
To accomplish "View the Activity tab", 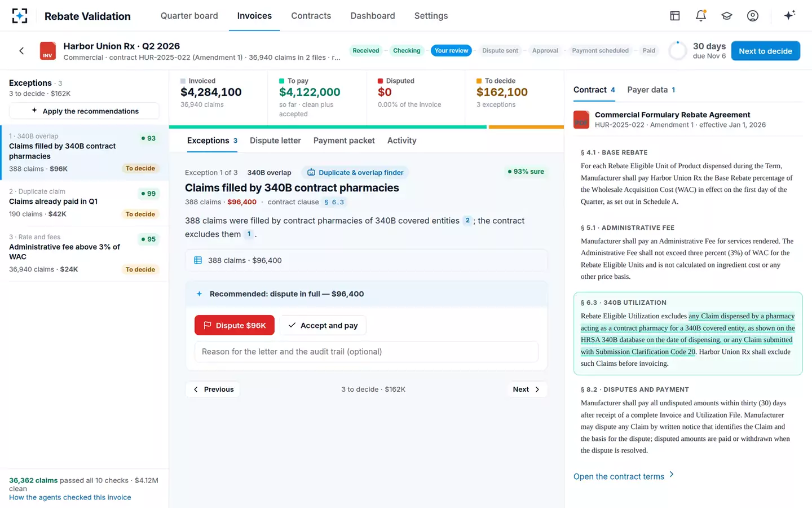I will [x=402, y=141].
